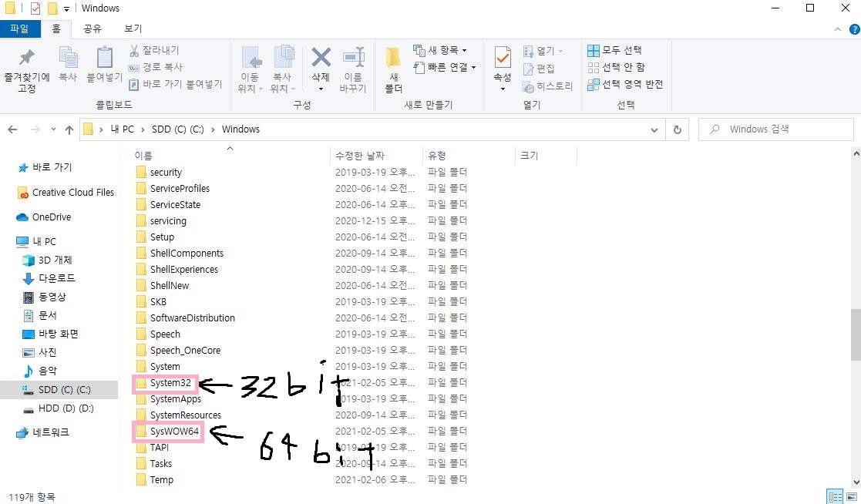
Task: Select 바탕 화면 (Desktop) in navigation pane
Action: [x=58, y=334]
